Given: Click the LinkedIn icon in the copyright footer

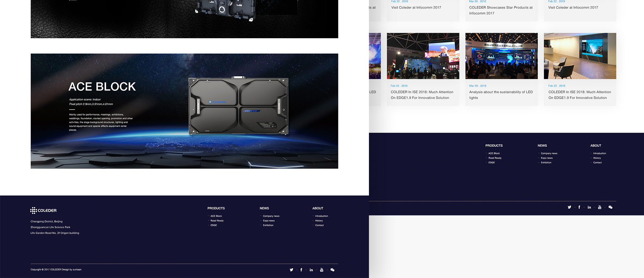Looking at the screenshot, I should (x=311, y=270).
